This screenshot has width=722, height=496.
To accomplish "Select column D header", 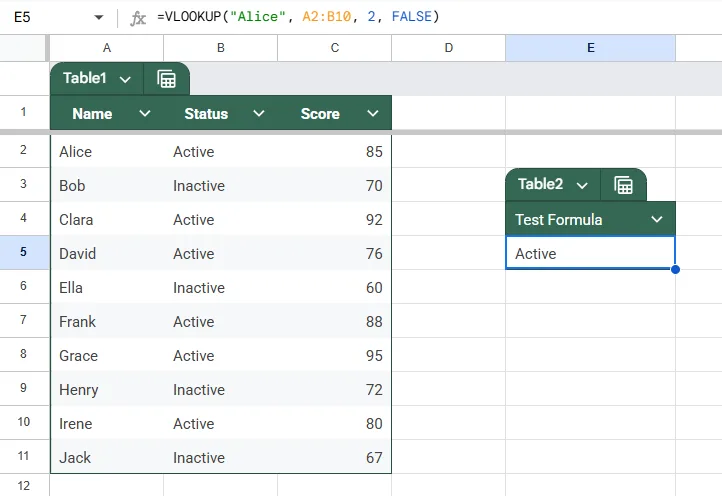I will pyautogui.click(x=448, y=48).
